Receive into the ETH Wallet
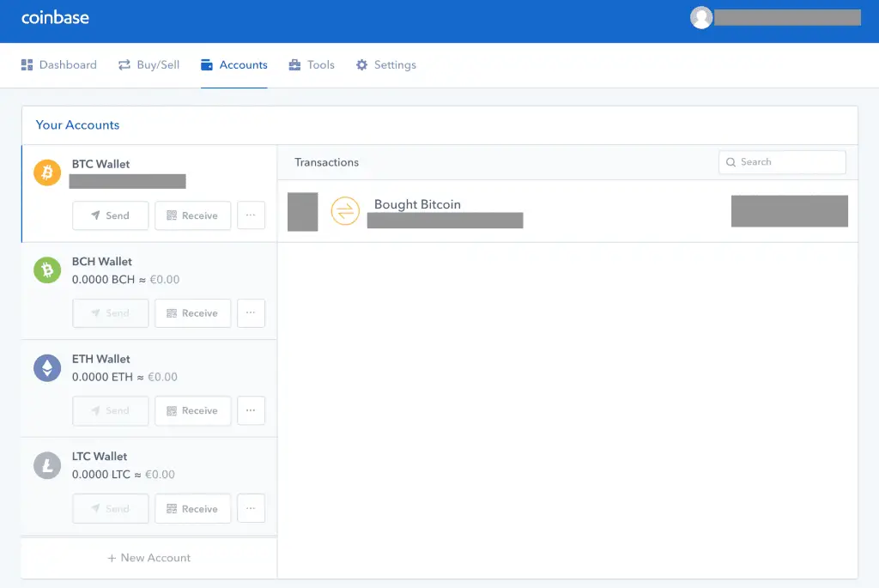Viewport: 879px width, 588px height. click(x=193, y=410)
